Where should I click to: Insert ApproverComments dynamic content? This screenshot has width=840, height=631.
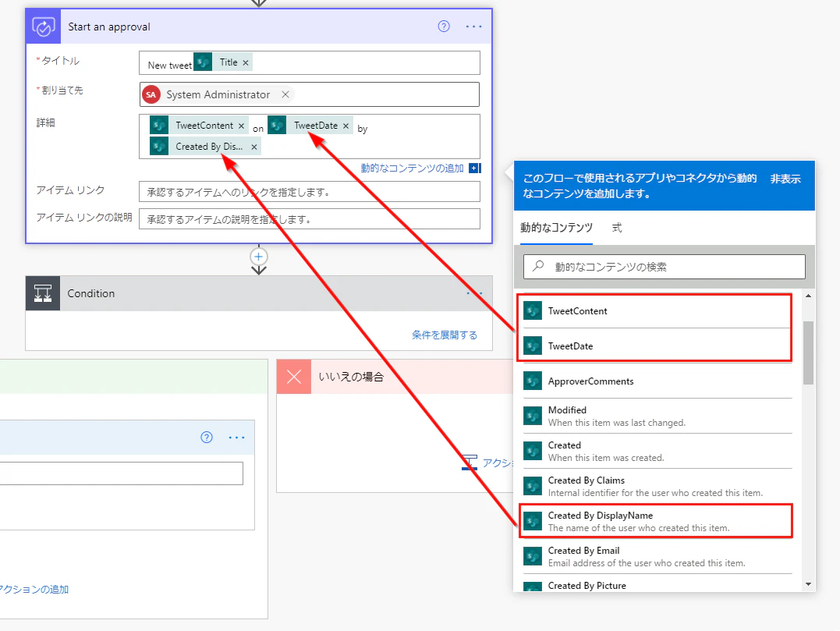657,381
